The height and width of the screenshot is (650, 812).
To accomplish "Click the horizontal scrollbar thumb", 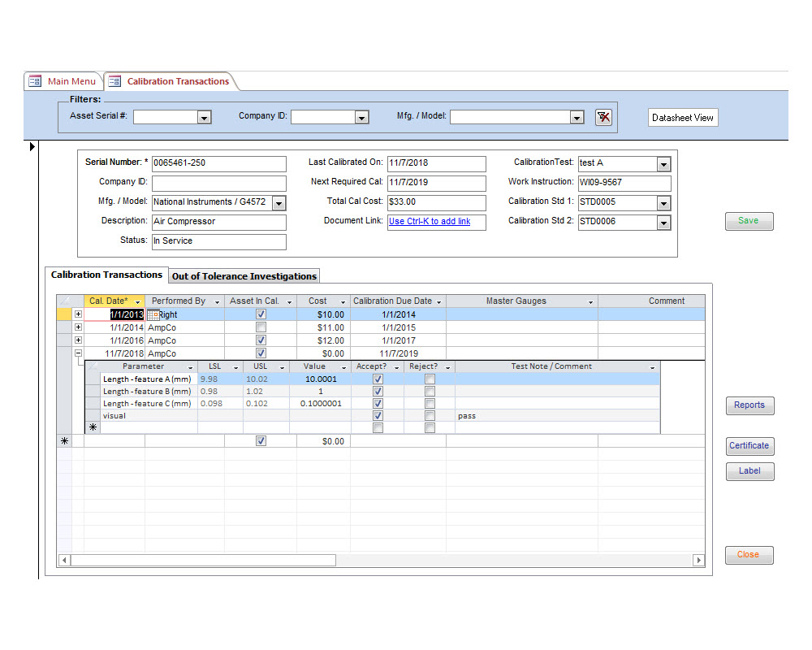I will point(203,560).
